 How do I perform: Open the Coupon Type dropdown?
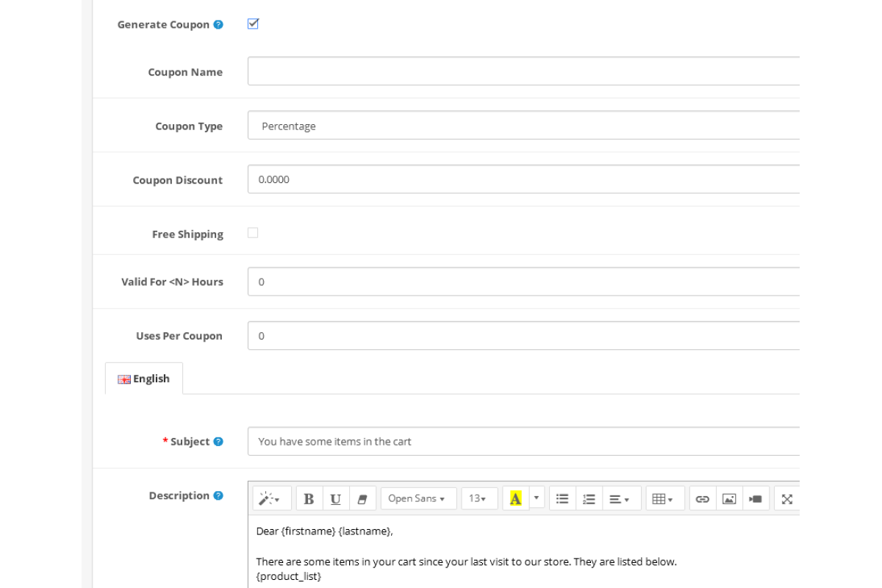pos(523,126)
